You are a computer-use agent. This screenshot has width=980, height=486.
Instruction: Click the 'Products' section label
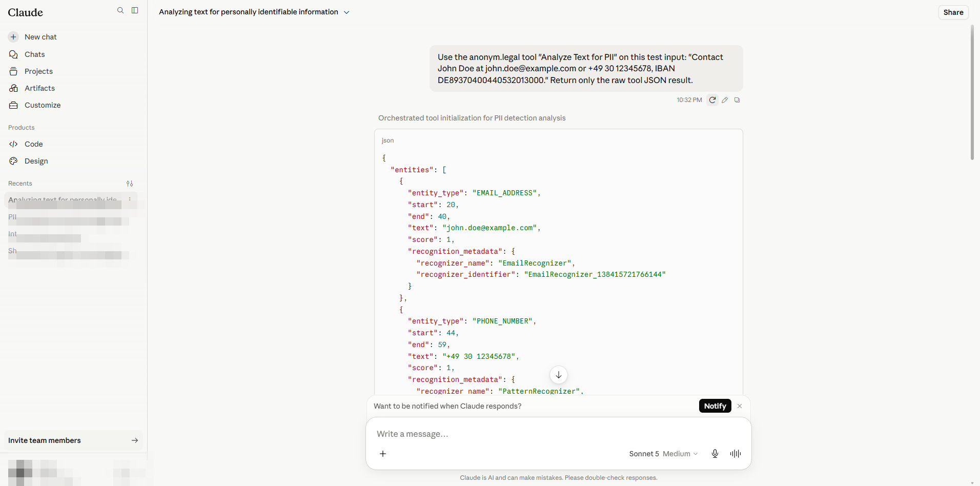click(22, 128)
